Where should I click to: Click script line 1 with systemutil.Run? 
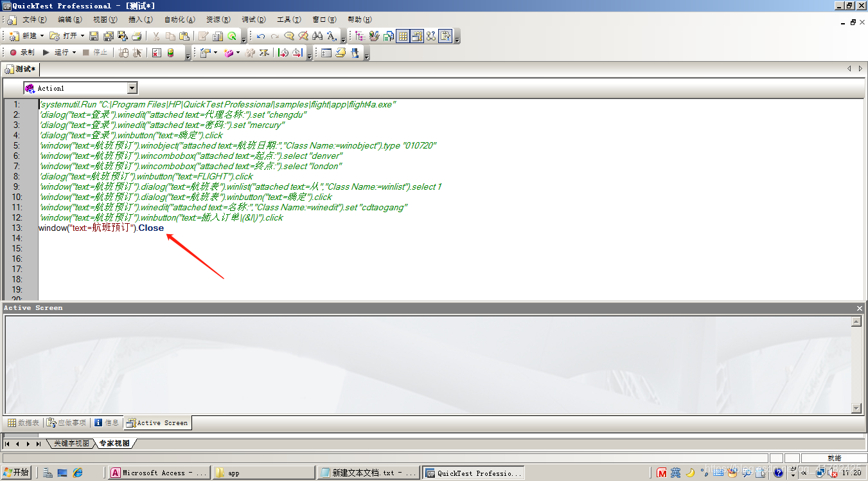(x=217, y=104)
